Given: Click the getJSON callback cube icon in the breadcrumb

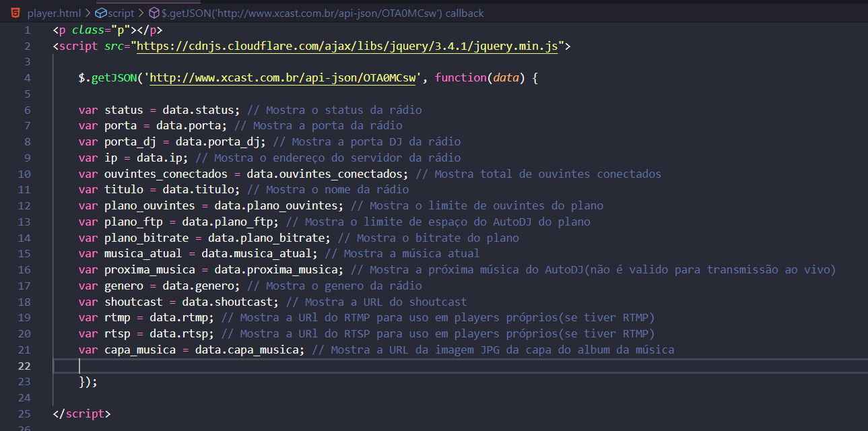Looking at the screenshot, I should [x=154, y=13].
